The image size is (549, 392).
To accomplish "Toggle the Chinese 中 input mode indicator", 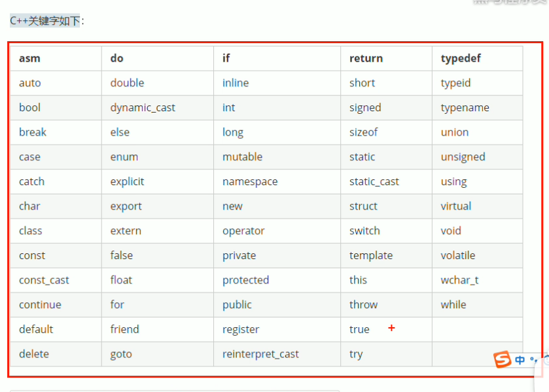I will coord(520,360).
